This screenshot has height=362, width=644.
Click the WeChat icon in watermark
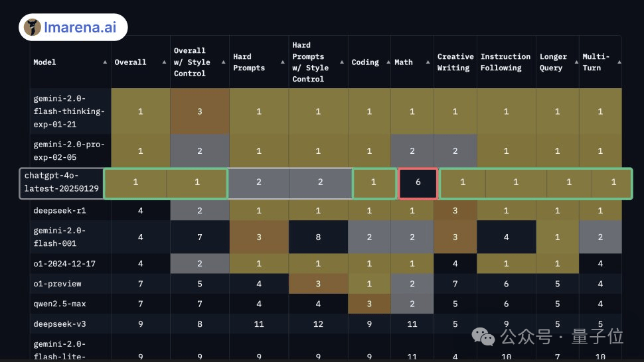[483, 337]
